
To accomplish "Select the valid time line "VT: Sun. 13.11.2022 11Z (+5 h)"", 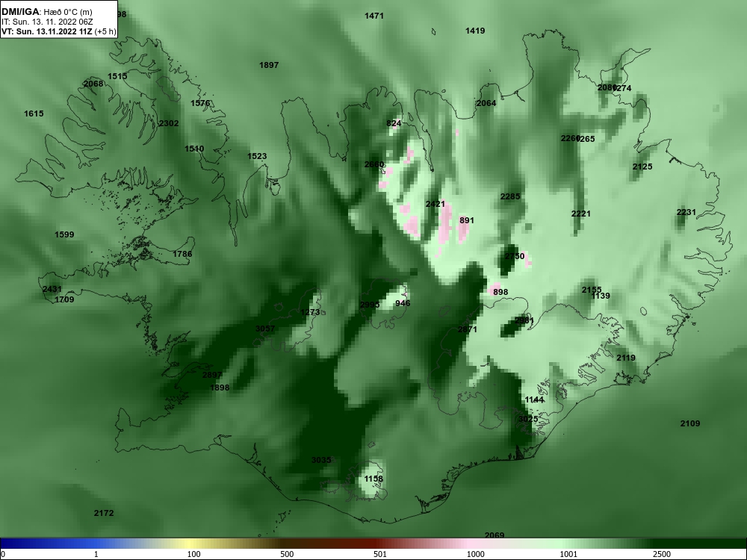I will coord(58,32).
